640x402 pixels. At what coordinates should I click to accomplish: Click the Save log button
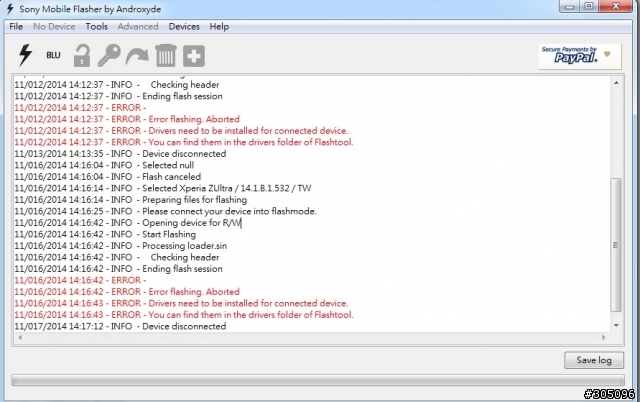pyautogui.click(x=594, y=360)
